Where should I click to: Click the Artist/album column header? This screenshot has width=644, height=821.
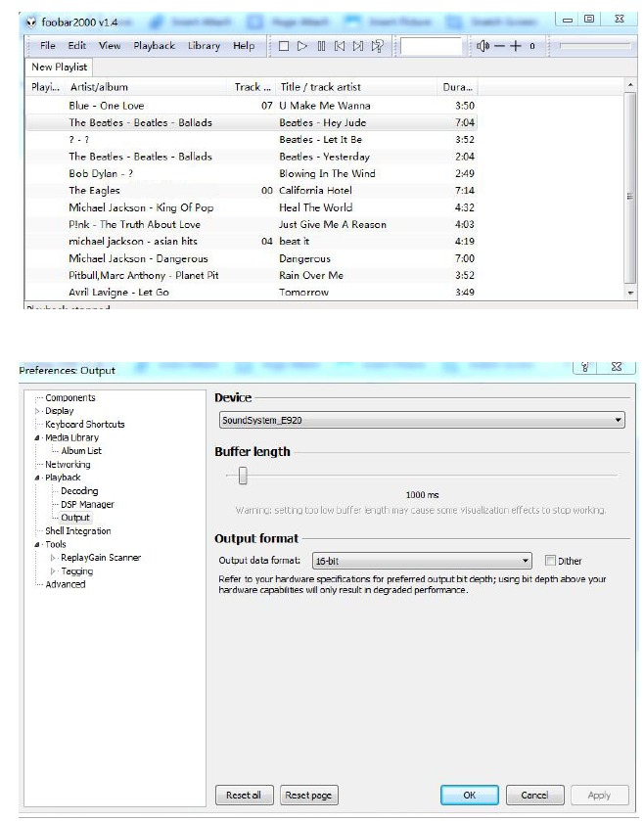click(147, 87)
